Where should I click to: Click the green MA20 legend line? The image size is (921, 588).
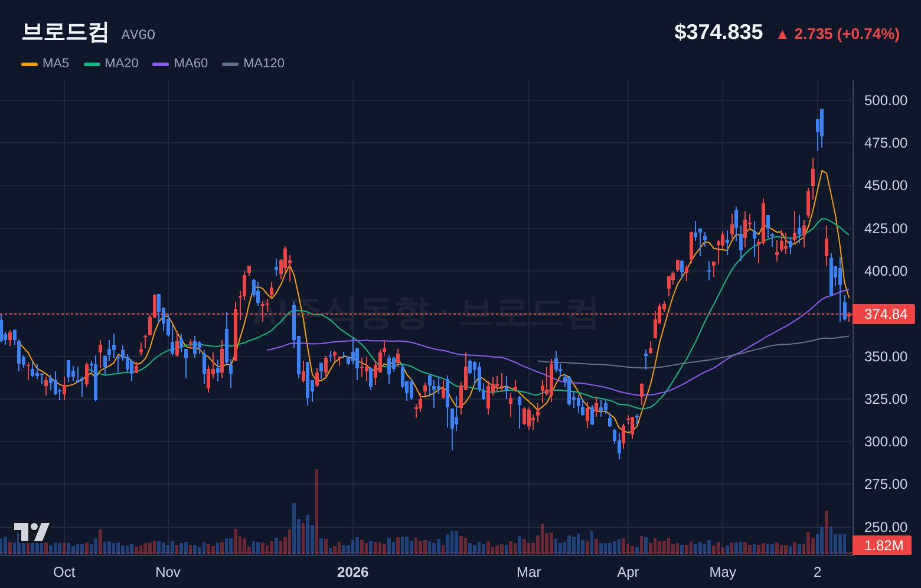click(92, 64)
